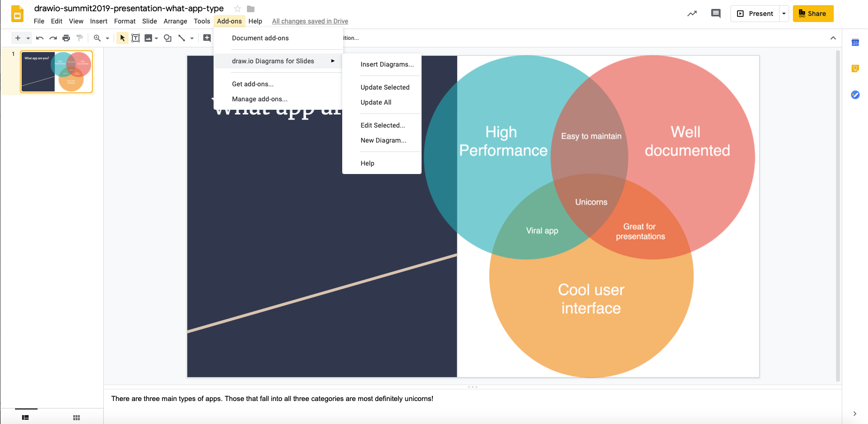Close the Add-ons menu
Screen dimensions: 868x424
tap(230, 21)
